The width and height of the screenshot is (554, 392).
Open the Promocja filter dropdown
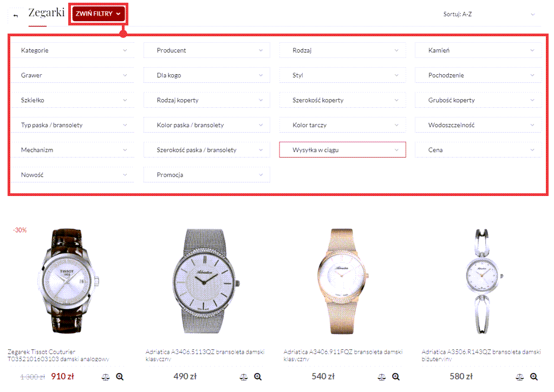[x=206, y=175]
